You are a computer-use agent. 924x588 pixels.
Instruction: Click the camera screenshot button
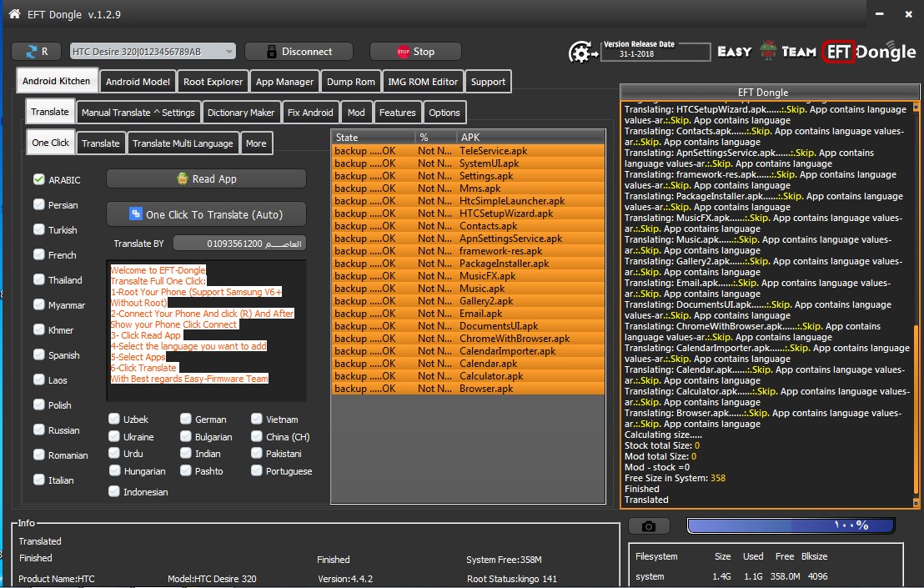pos(649,526)
